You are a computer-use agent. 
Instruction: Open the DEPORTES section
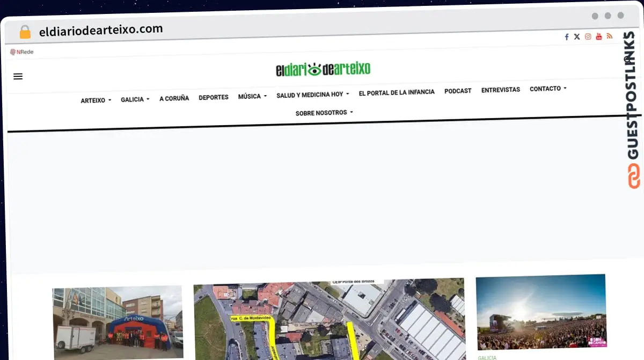tap(214, 97)
